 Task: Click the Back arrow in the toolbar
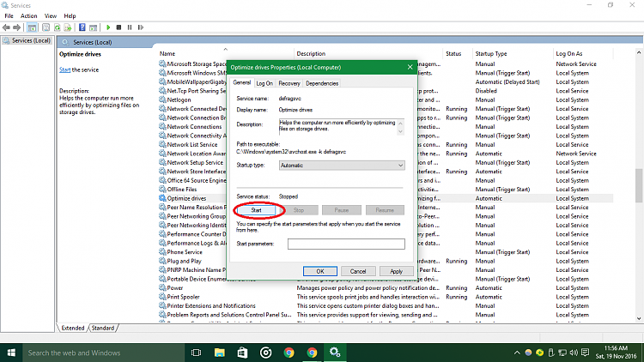click(x=6, y=27)
